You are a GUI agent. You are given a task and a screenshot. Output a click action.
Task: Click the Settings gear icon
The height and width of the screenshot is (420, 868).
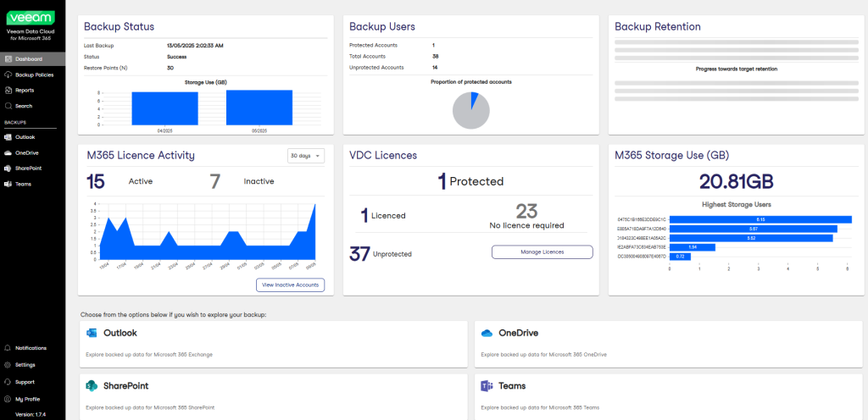[x=8, y=365]
